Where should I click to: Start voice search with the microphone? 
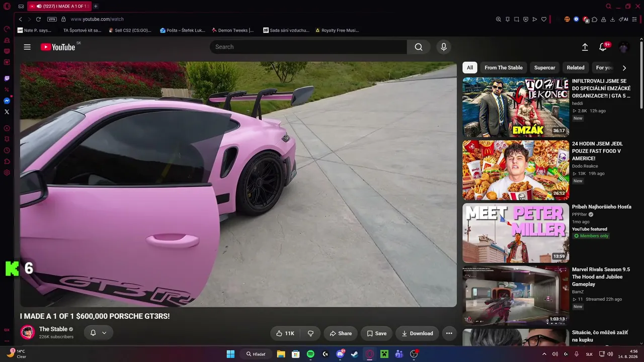[x=443, y=47]
